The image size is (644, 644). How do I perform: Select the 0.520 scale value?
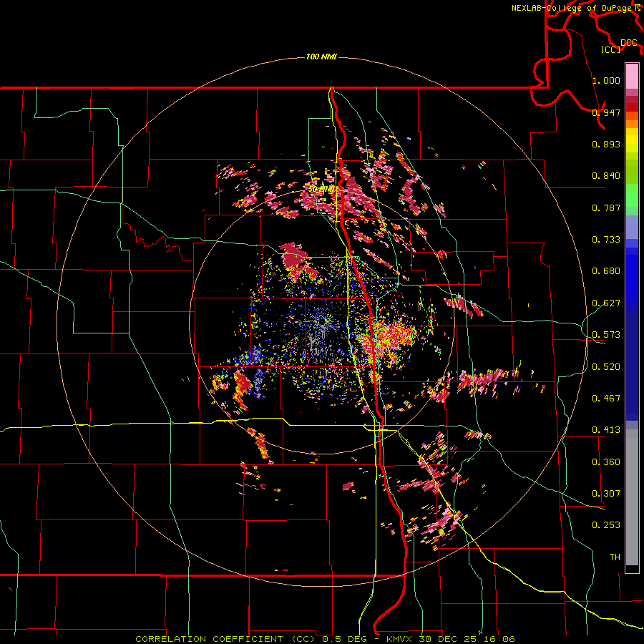(606, 367)
